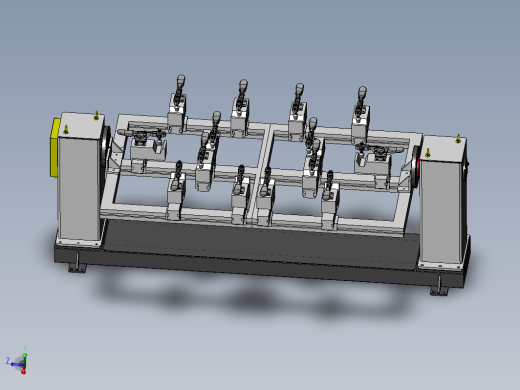Select the red disc on the right column
The height and width of the screenshot is (390, 520).
click(417, 165)
